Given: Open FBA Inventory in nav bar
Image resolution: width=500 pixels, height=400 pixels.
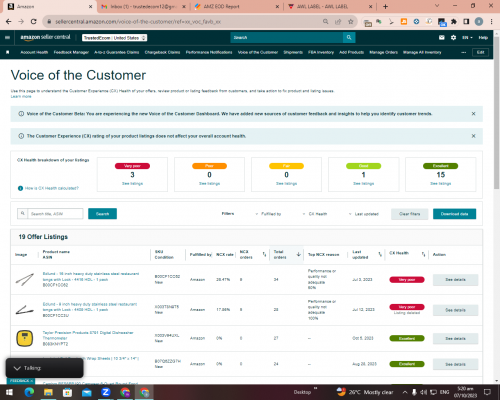Looking at the screenshot, I should (x=321, y=52).
